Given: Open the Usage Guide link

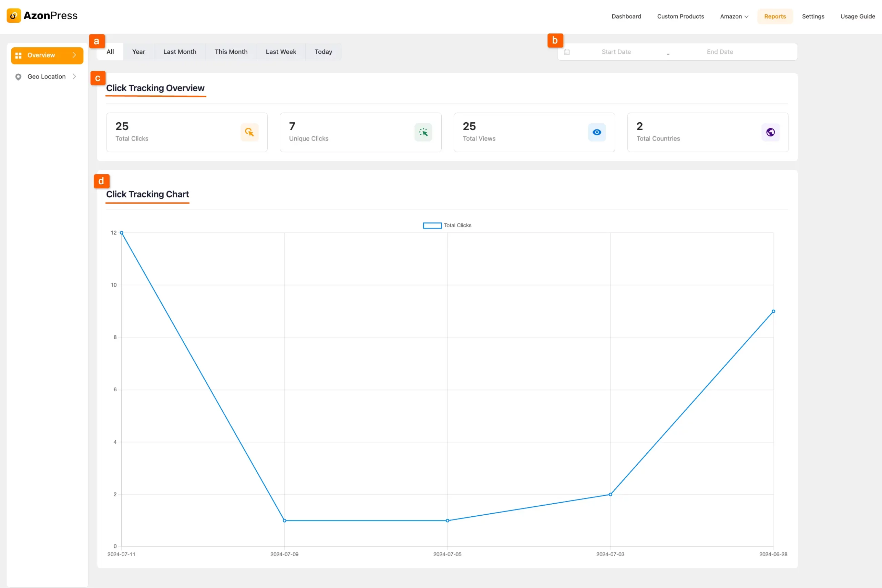Looking at the screenshot, I should [857, 17].
